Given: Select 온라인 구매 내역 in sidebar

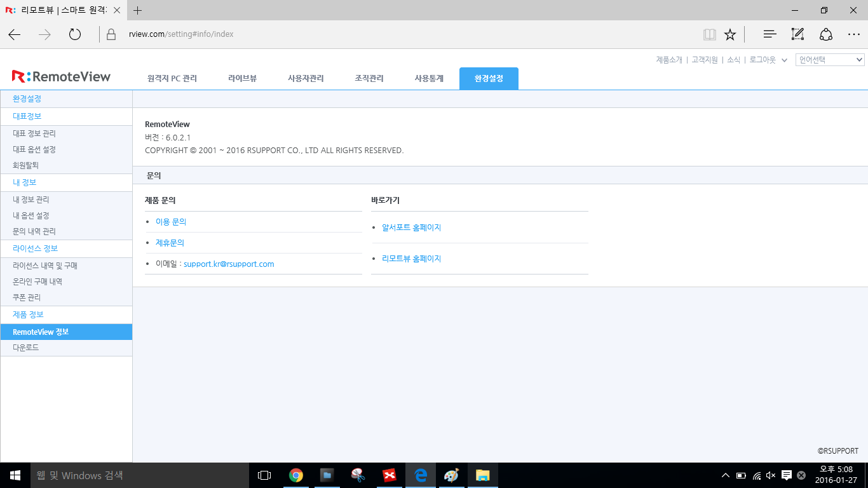Looking at the screenshot, I should pos(37,281).
